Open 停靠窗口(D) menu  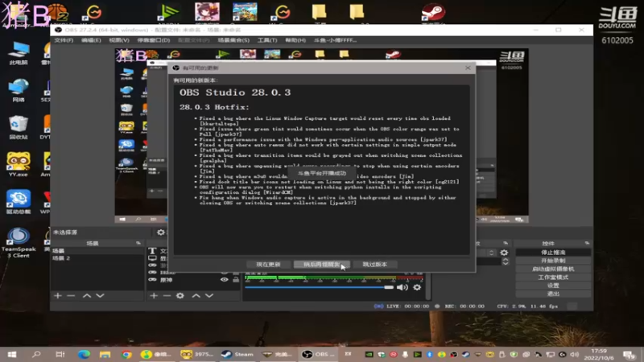(154, 40)
